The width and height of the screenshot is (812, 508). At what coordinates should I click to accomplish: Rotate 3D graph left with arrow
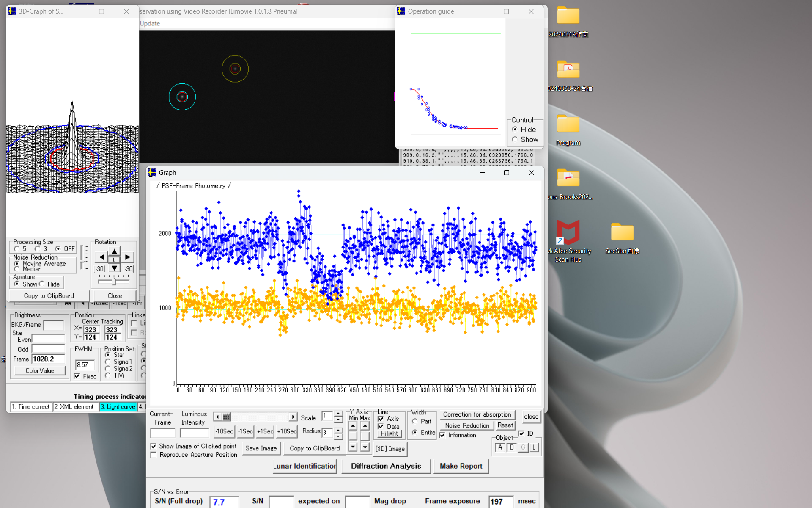101,257
